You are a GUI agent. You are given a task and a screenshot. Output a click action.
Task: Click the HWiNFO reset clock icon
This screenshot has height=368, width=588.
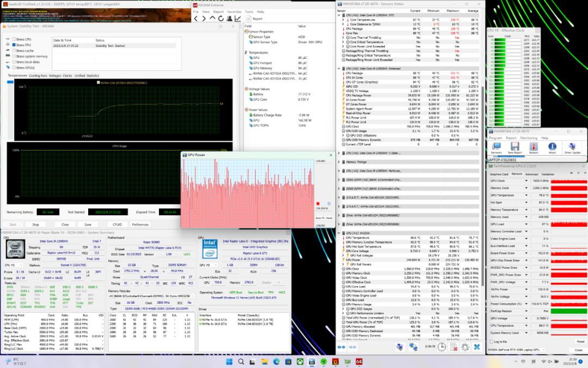coord(442,347)
